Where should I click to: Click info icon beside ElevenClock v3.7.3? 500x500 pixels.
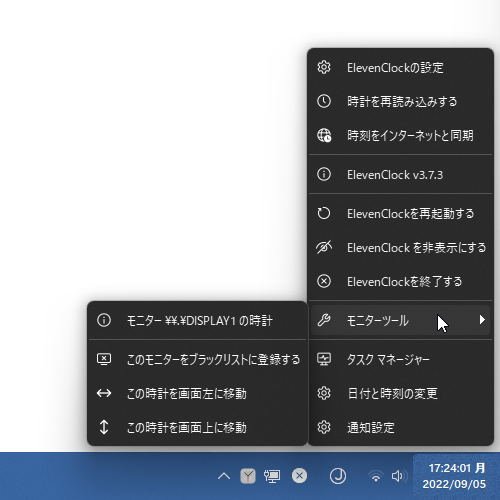point(324,174)
